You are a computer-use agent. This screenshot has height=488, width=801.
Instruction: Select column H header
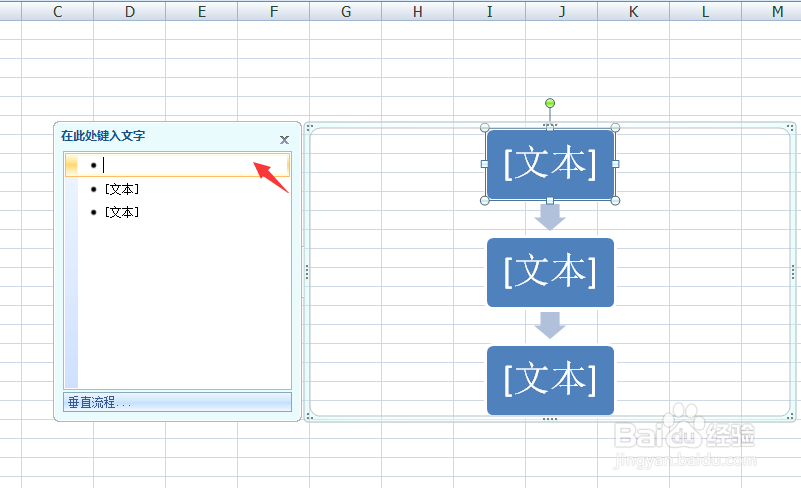(x=417, y=11)
